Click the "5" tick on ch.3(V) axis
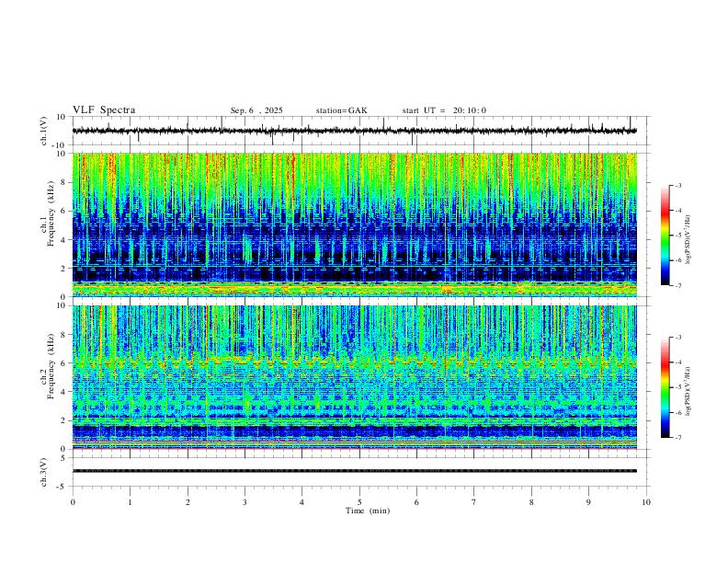Image resolution: width=728 pixels, height=563 pixels. click(x=64, y=457)
